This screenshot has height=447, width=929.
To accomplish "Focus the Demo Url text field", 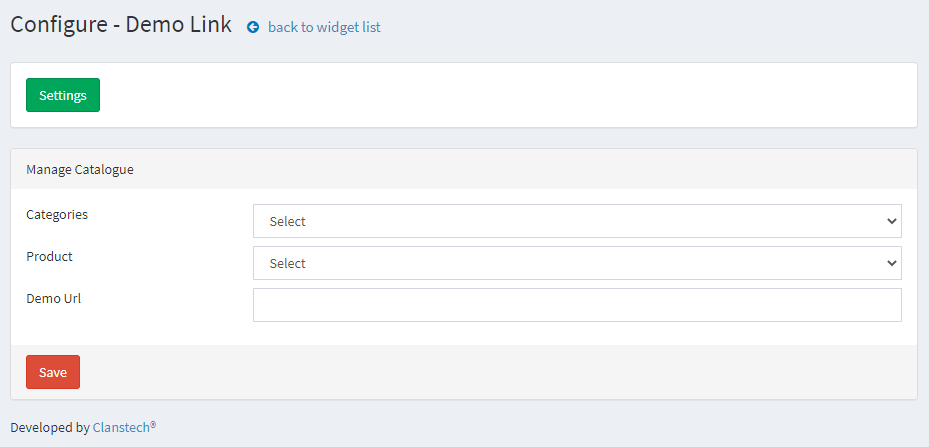I will [x=577, y=305].
